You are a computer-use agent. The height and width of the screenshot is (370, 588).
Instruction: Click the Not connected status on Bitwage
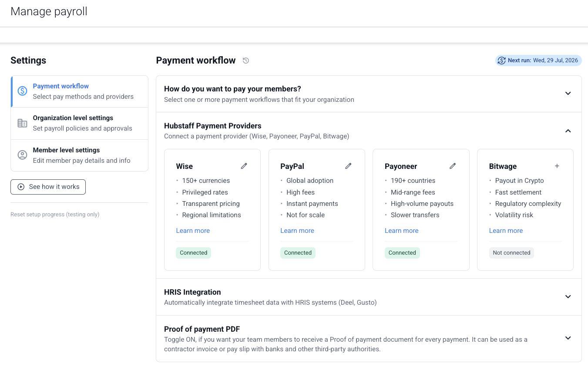pos(511,253)
